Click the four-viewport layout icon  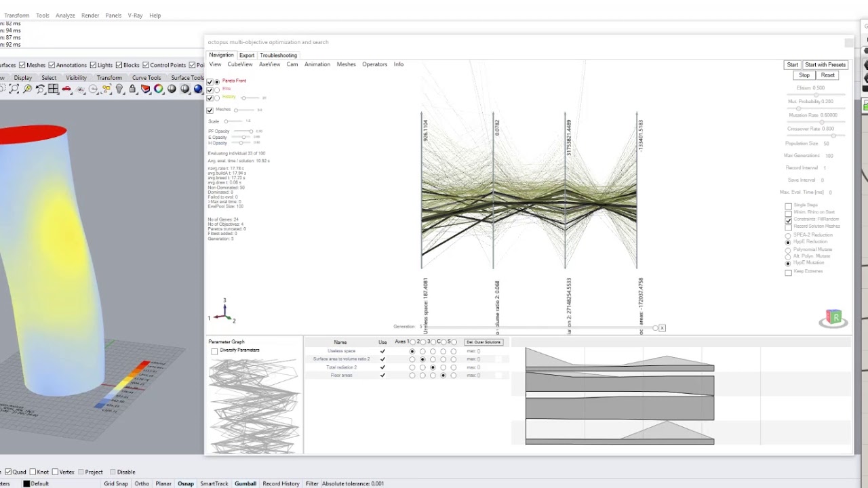click(53, 89)
